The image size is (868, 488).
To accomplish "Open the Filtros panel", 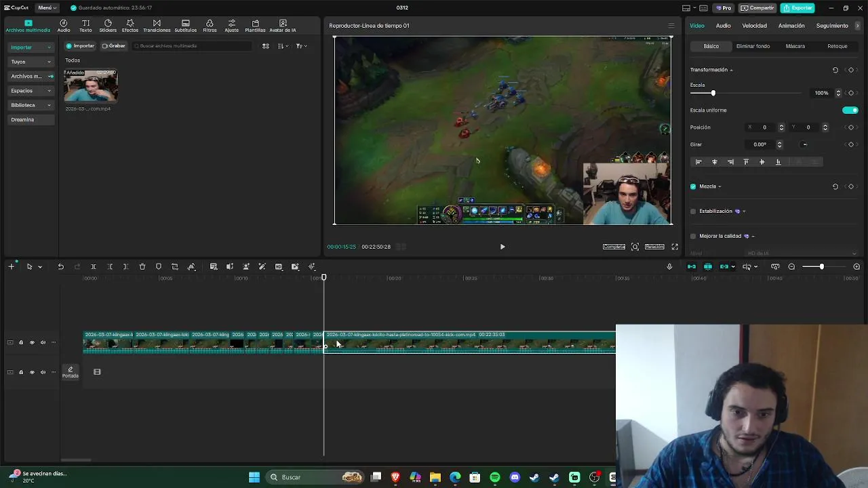I will [x=210, y=26].
